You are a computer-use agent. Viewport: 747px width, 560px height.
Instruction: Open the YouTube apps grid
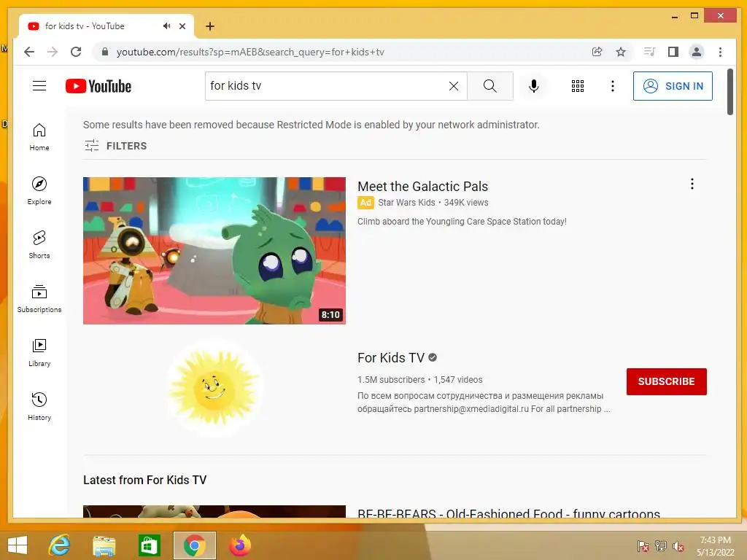[x=578, y=86]
